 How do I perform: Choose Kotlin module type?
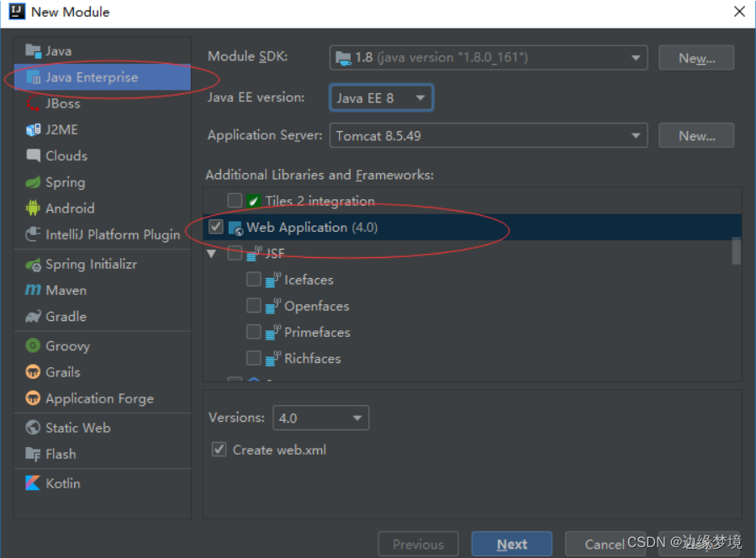(103, 483)
